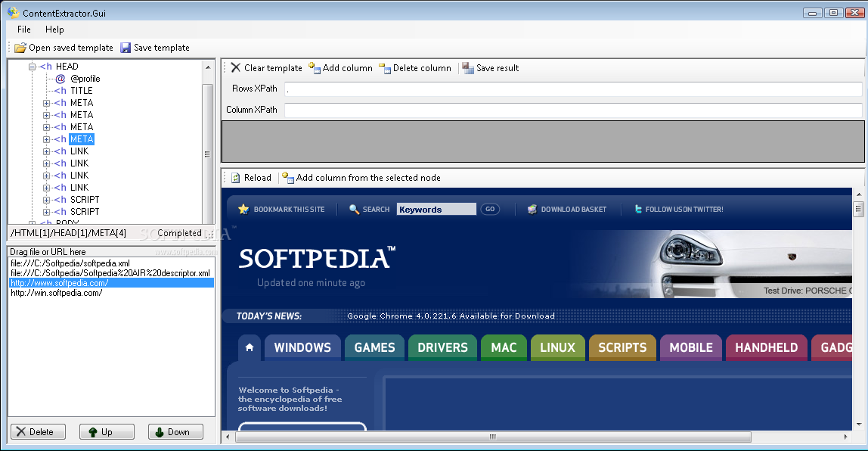The width and height of the screenshot is (868, 451).
Task: Open the File menu
Action: point(23,30)
